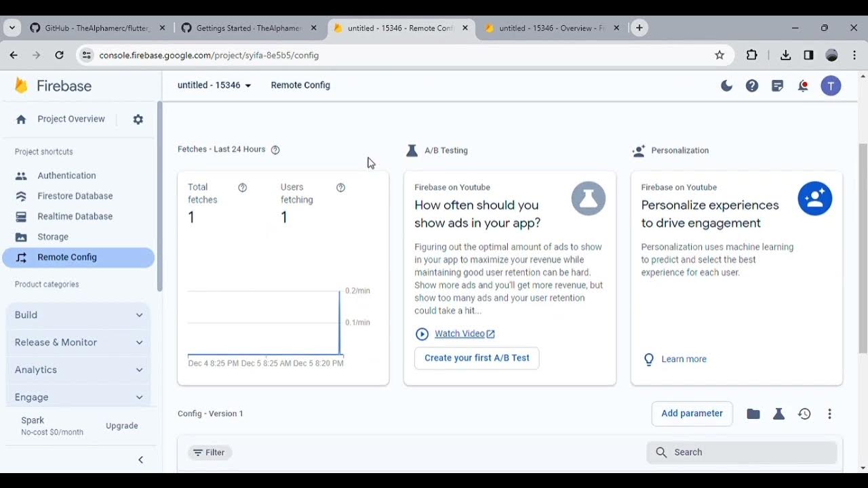The width and height of the screenshot is (868, 488).
Task: Toggle dark mode moon icon
Action: point(726,86)
